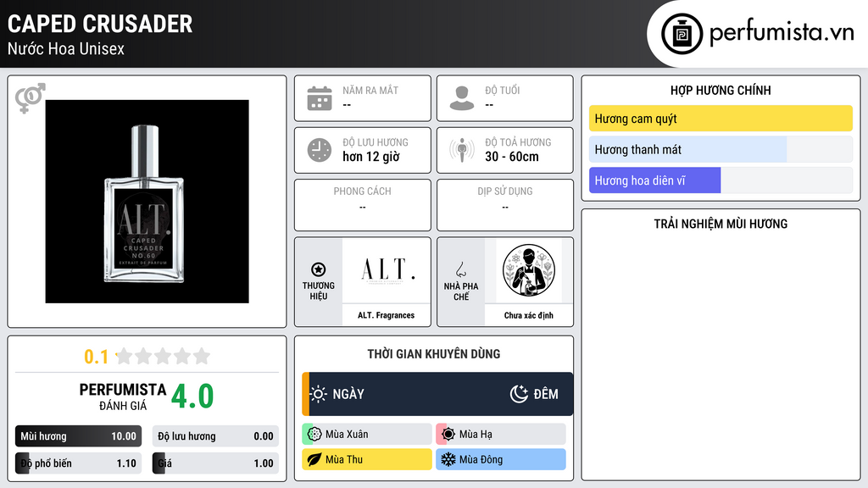This screenshot has width=868, height=488.
Task: Click the unisex gender symbol icon
Action: click(30, 98)
